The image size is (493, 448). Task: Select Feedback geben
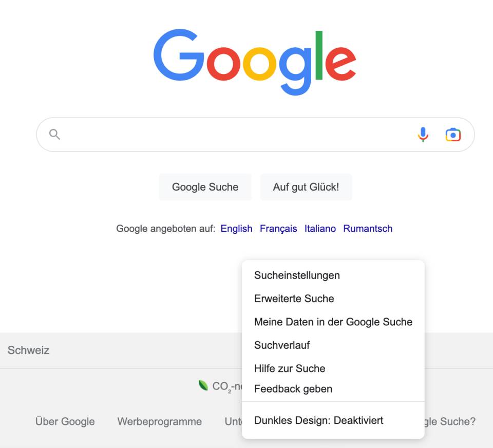pos(293,389)
